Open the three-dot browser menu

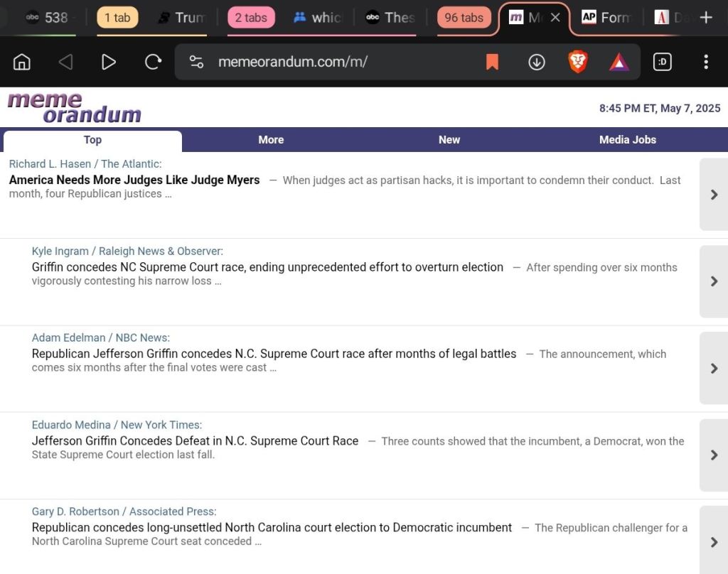[x=705, y=62]
